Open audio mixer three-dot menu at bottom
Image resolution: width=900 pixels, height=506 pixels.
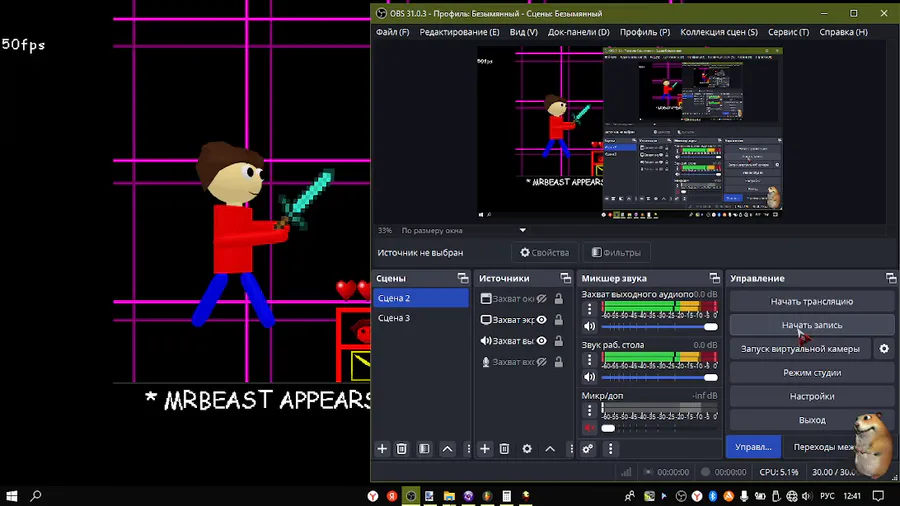tap(610, 449)
